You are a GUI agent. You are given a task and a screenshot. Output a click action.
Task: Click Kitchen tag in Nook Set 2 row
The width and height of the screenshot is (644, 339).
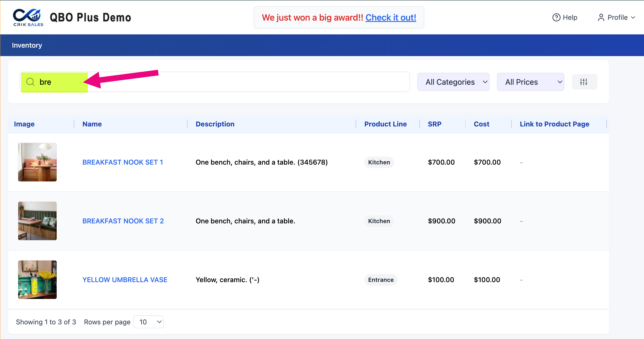[x=379, y=221]
